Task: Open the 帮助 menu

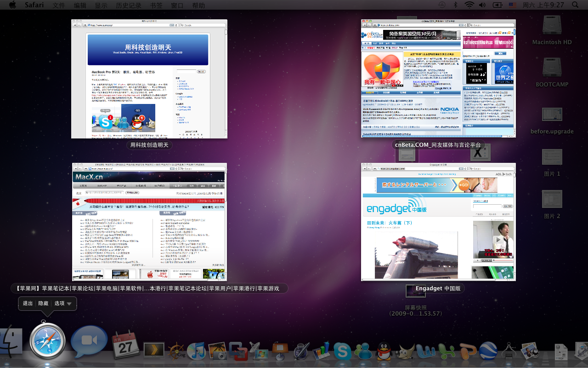Action: (198, 5)
